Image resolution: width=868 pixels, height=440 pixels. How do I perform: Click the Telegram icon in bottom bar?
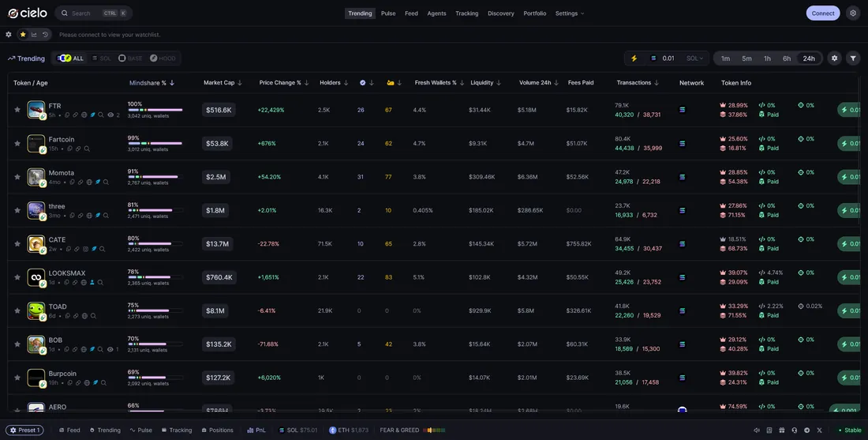[806, 430]
